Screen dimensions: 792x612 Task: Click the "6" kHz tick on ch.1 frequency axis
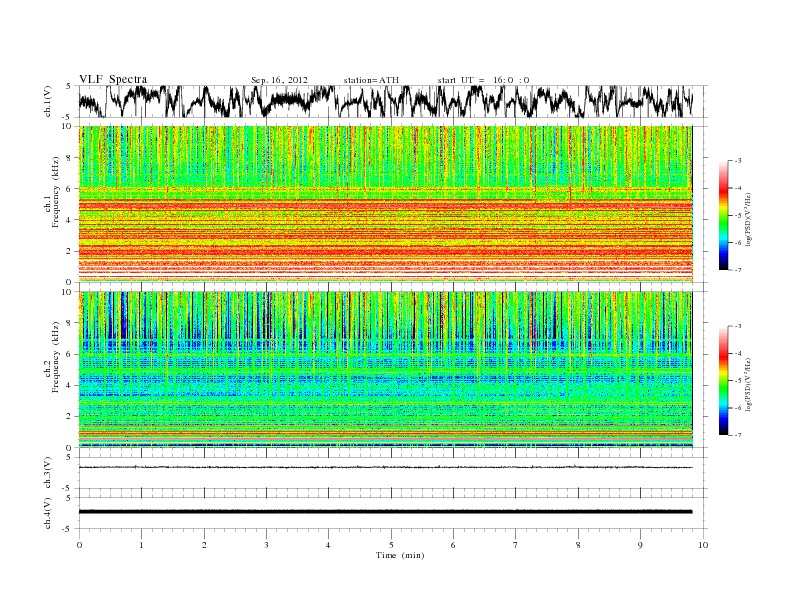pyautogui.click(x=70, y=188)
